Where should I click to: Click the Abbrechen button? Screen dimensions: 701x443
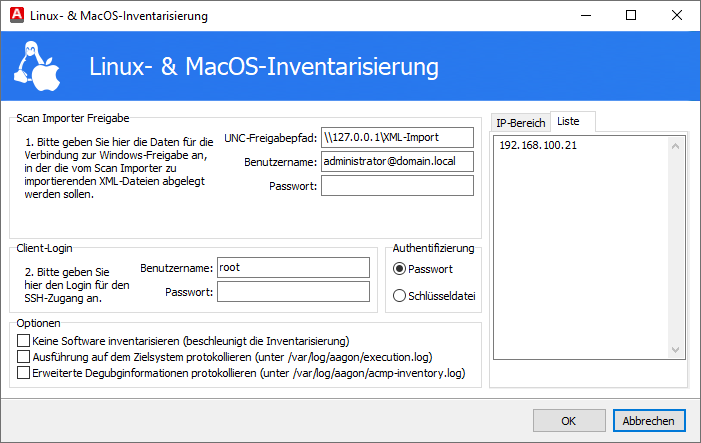[x=649, y=421]
